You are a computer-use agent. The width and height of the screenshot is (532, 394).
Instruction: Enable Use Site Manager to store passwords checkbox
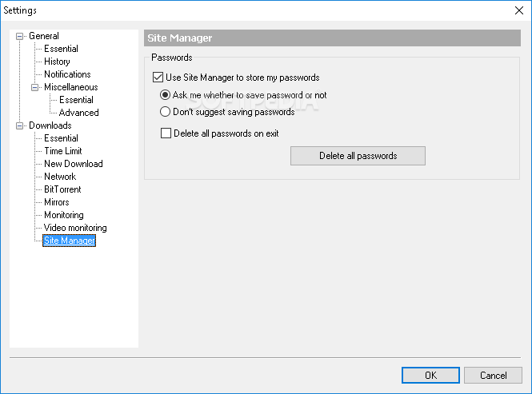point(158,78)
